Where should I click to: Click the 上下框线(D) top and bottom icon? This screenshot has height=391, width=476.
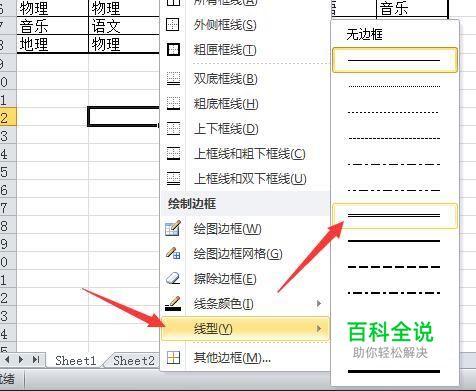click(173, 129)
